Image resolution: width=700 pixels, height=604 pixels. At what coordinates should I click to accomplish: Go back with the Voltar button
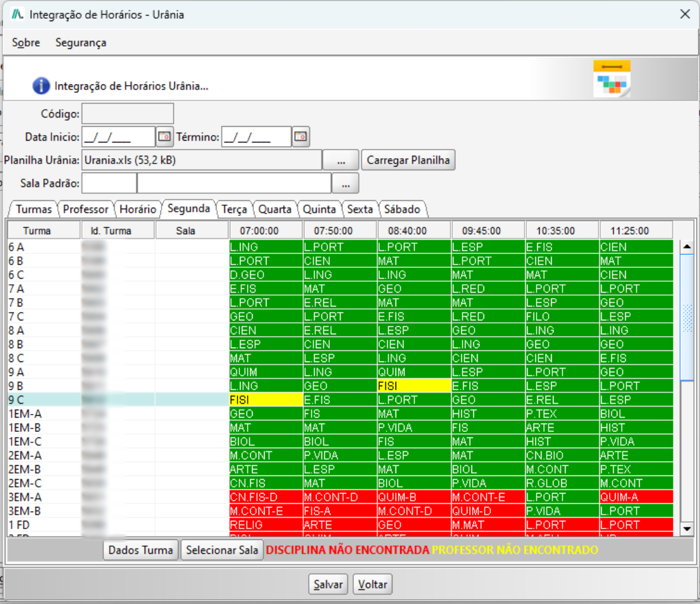[373, 584]
